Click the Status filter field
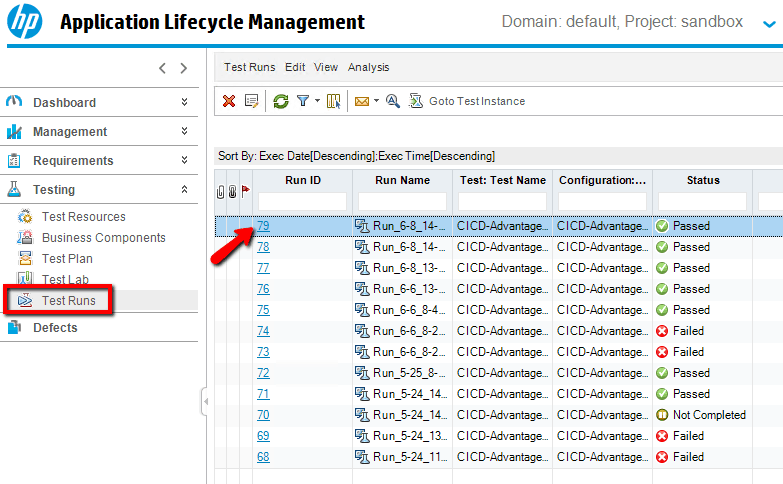 tap(703, 202)
